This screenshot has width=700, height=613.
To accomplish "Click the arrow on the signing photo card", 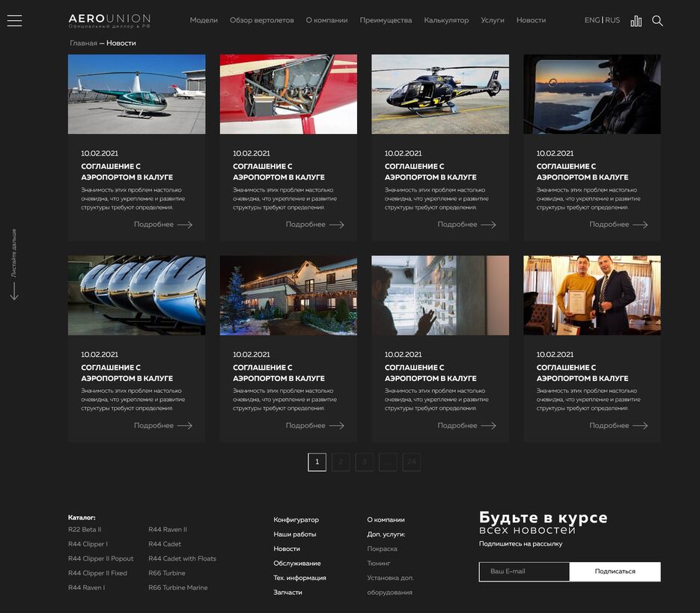I will (x=640, y=425).
